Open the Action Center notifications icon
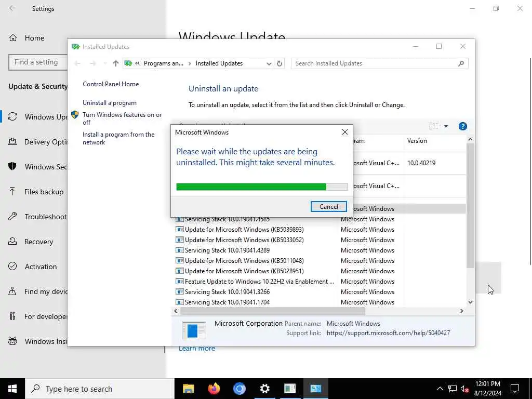Viewport: 532px width, 399px height. (x=515, y=389)
